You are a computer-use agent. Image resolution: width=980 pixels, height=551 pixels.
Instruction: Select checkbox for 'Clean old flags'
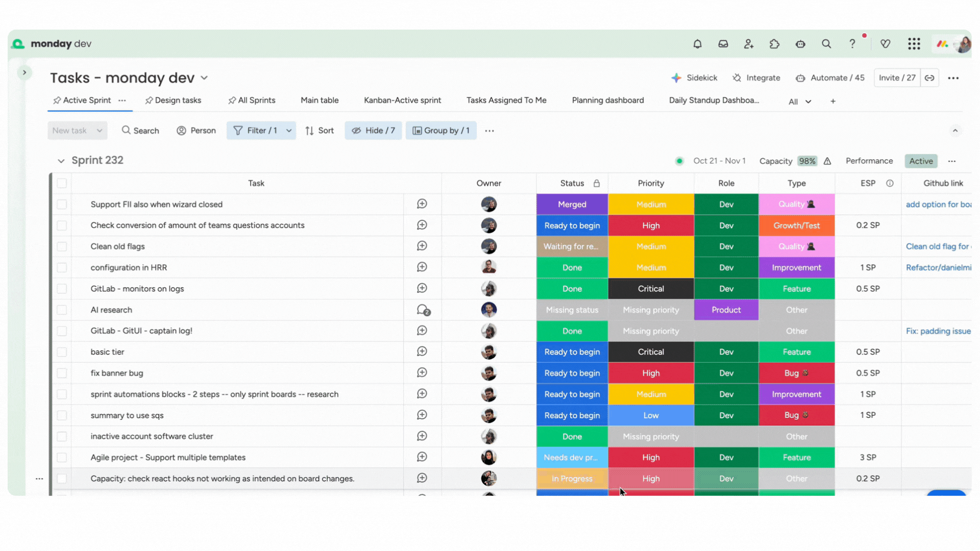click(x=62, y=246)
